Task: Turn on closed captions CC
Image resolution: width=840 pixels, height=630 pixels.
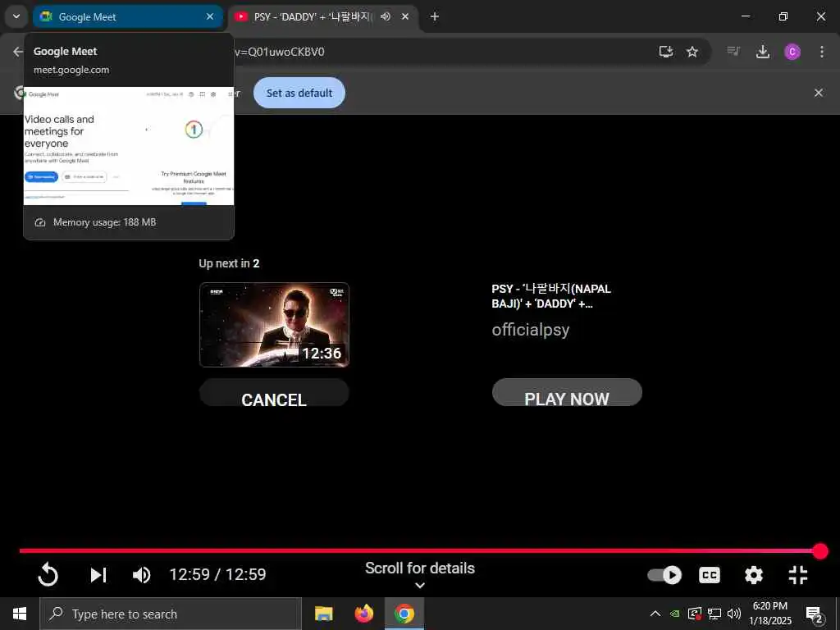Action: 710,575
